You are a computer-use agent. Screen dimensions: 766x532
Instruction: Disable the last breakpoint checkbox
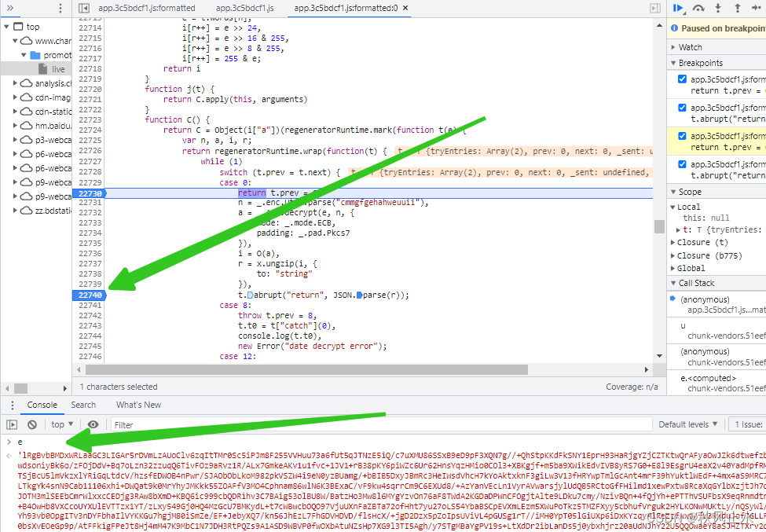[x=683, y=164]
